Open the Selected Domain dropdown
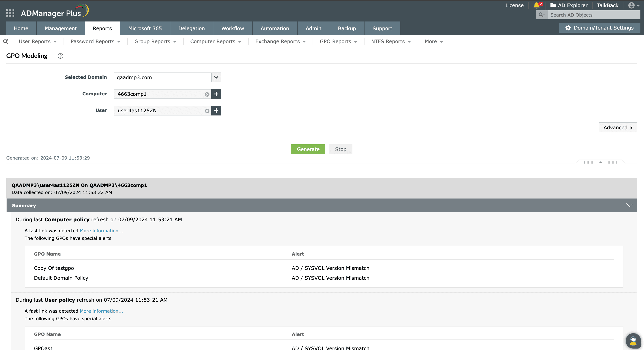 click(216, 77)
